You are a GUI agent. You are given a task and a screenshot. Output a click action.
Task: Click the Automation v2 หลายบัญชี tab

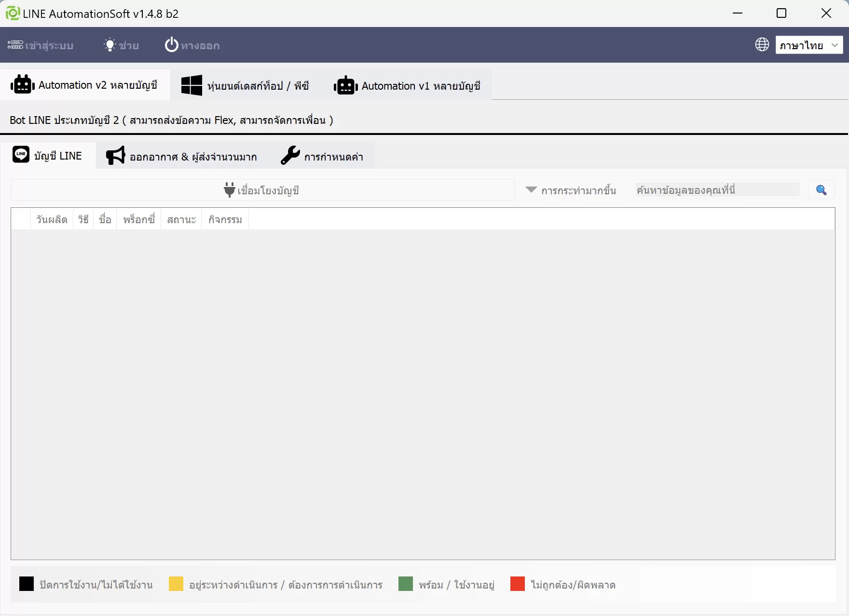pyautogui.click(x=85, y=84)
